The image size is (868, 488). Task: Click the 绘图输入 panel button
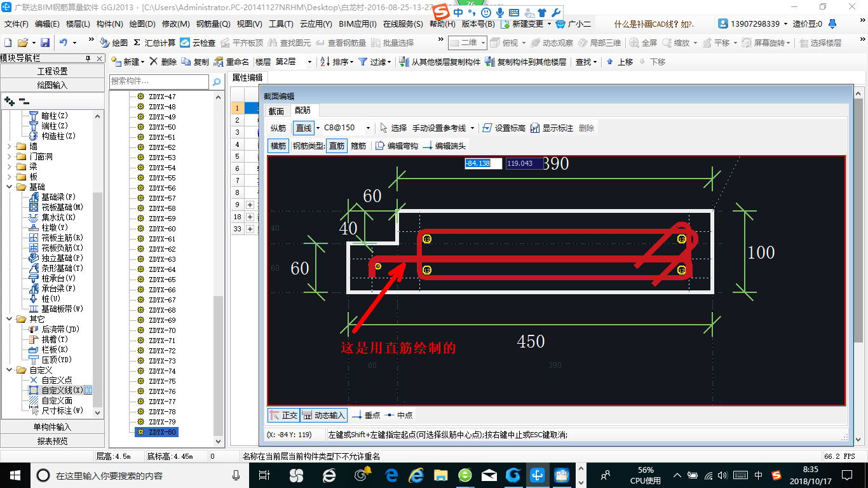(x=52, y=85)
